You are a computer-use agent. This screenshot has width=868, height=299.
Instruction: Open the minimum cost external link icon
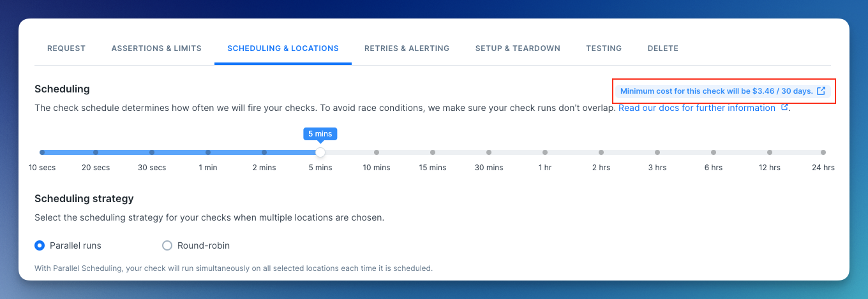click(821, 91)
